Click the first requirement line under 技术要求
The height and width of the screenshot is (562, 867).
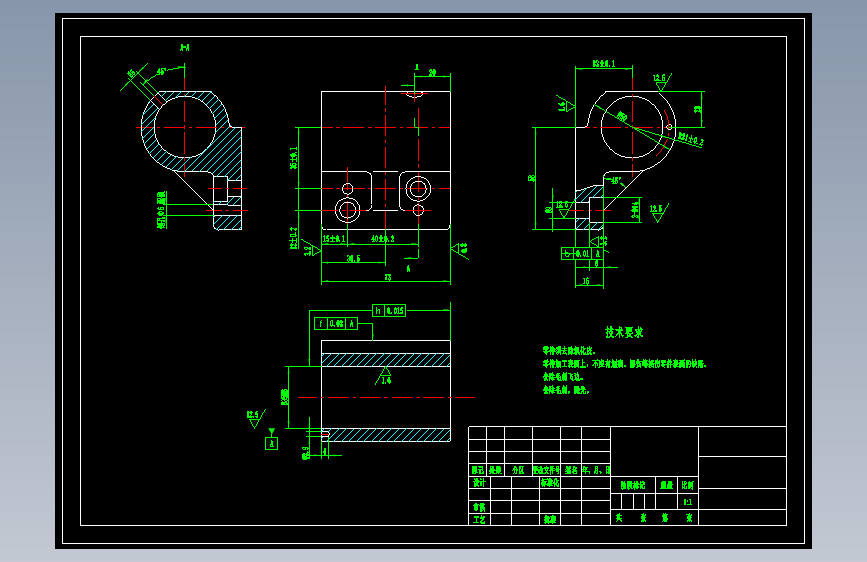(569, 351)
